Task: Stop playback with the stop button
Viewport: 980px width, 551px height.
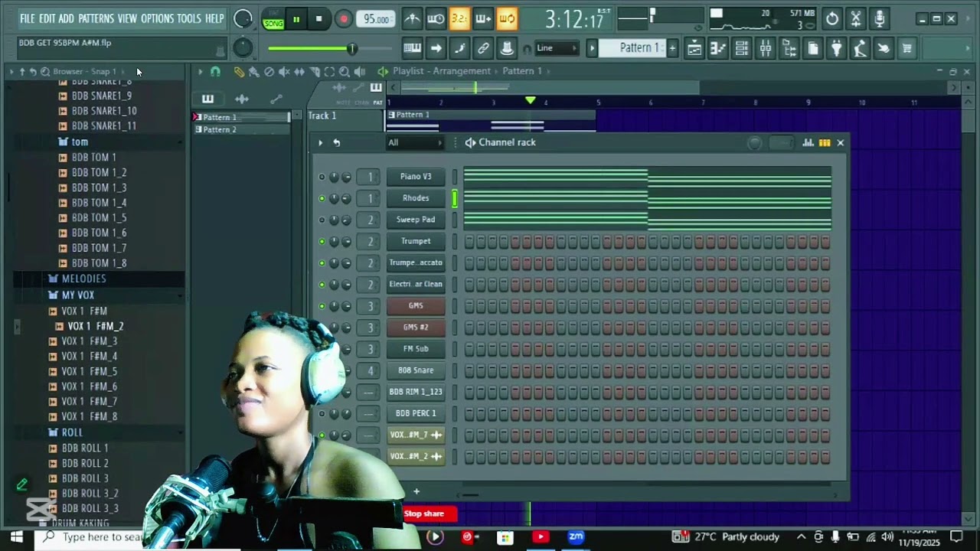Action: point(318,19)
